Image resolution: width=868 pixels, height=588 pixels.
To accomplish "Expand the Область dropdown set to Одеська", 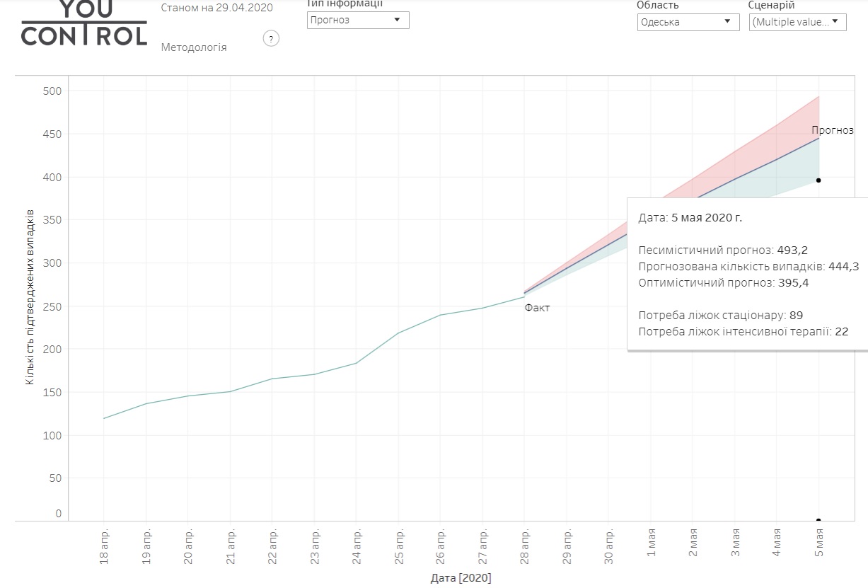I will tap(688, 22).
